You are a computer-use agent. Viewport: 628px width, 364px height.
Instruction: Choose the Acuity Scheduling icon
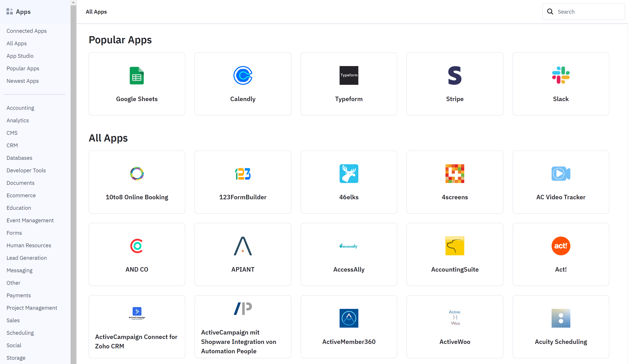point(561,318)
